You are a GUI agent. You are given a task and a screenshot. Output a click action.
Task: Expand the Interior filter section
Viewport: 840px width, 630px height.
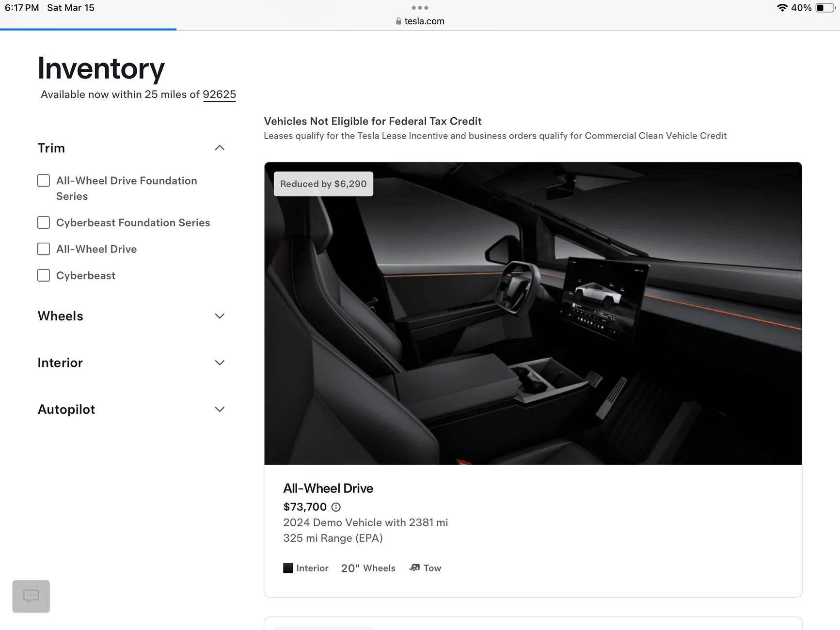pyautogui.click(x=220, y=362)
